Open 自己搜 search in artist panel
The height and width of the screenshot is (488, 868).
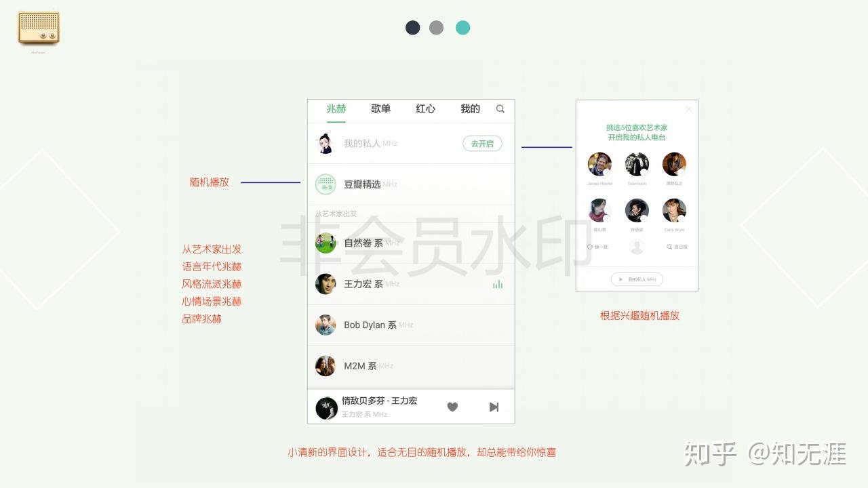point(677,247)
